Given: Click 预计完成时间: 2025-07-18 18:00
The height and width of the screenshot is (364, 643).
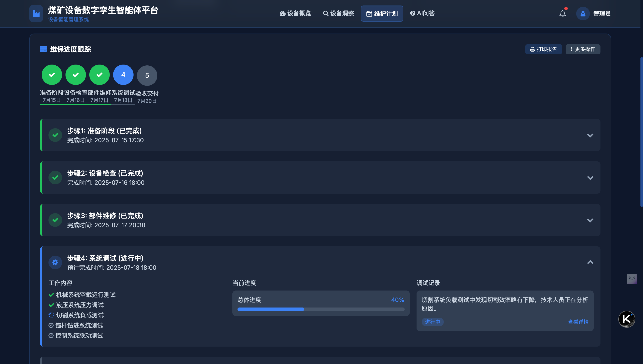Looking at the screenshot, I should coord(112,268).
